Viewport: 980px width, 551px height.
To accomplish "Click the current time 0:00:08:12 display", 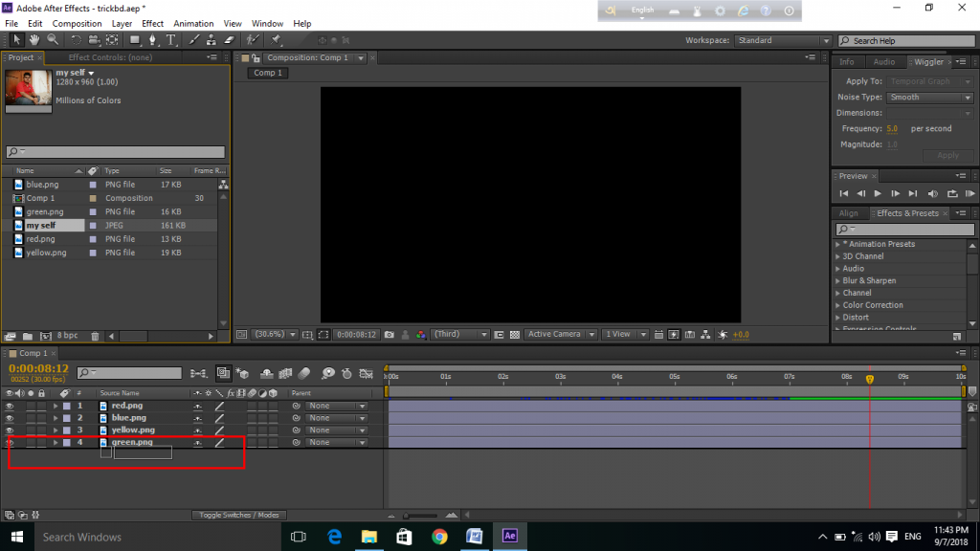I will [x=38, y=368].
